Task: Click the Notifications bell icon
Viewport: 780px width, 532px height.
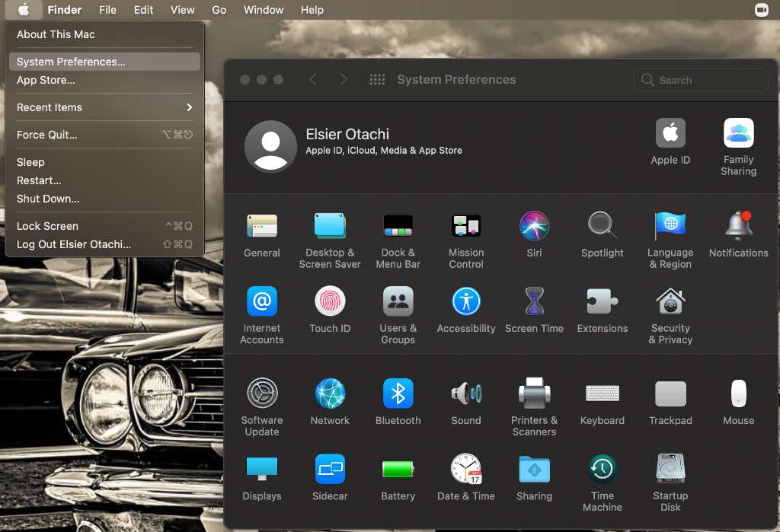Action: pos(738,226)
